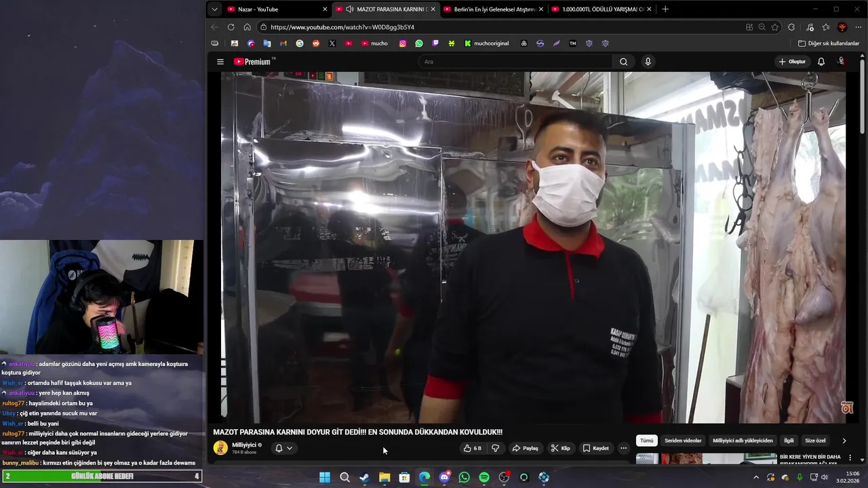
Task: Open the Gmail bookmark icon
Action: pos(283,43)
